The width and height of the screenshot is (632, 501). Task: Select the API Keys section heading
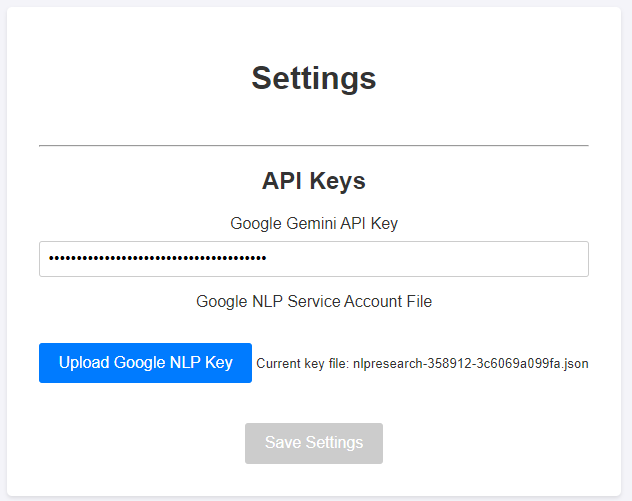click(313, 181)
